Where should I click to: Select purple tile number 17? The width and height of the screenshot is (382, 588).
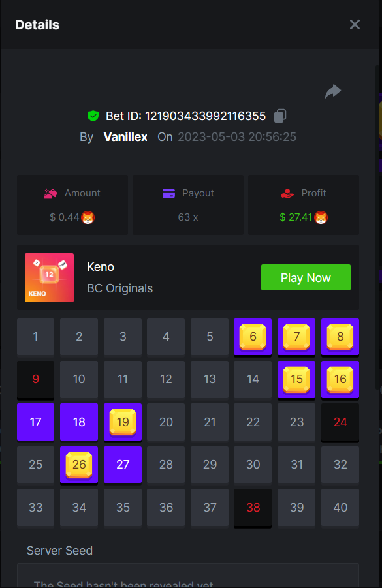(x=36, y=422)
